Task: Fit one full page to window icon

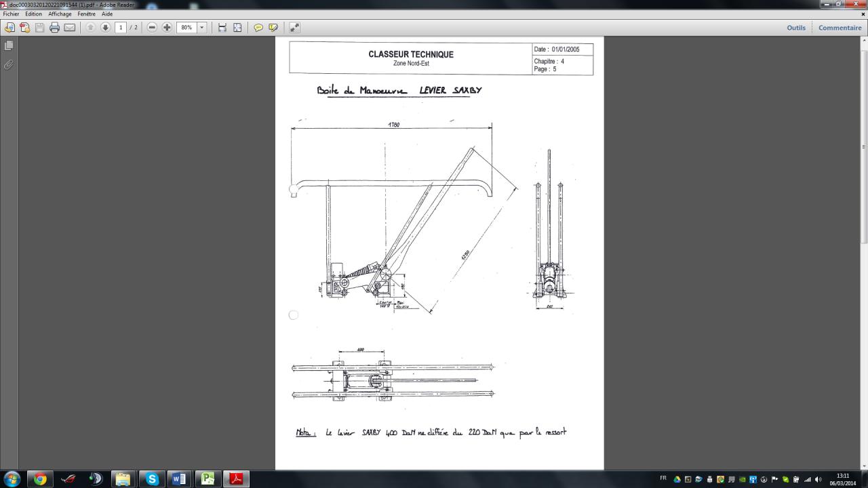Action: (x=237, y=28)
